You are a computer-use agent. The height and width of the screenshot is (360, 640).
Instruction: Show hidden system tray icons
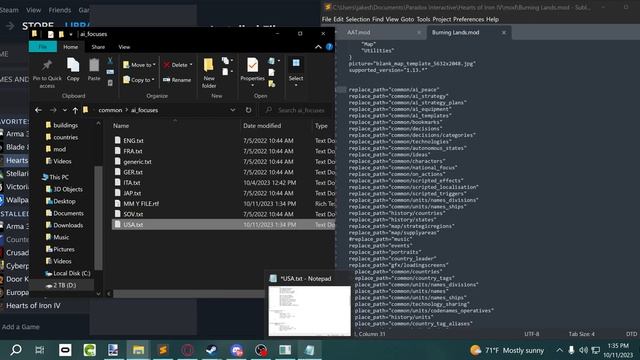[x=559, y=350]
